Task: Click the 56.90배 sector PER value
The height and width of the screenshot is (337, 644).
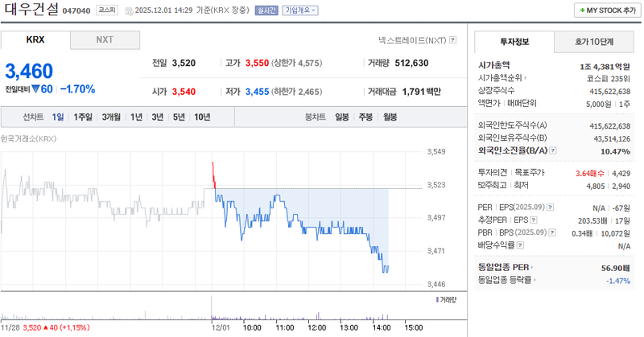Action: [x=616, y=268]
